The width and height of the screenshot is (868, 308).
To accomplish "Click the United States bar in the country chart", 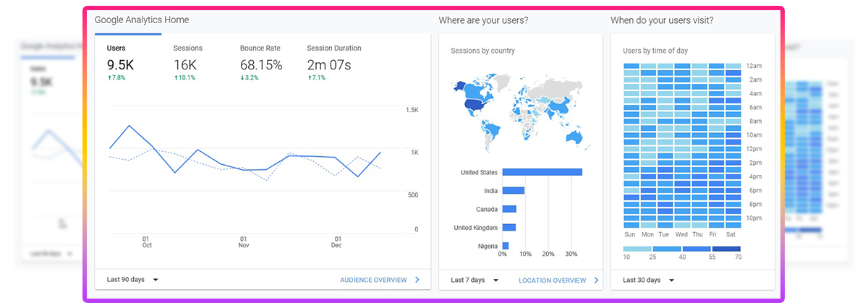I will pyautogui.click(x=542, y=172).
